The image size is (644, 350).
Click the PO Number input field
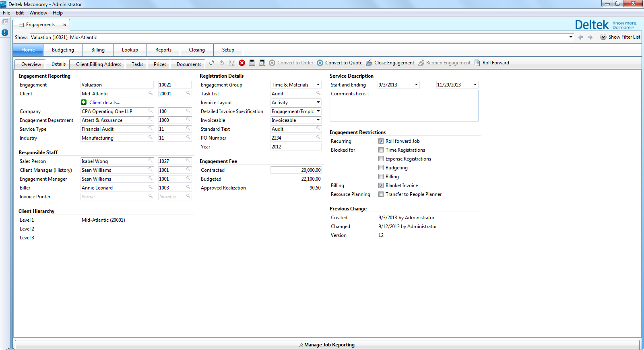[293, 138]
